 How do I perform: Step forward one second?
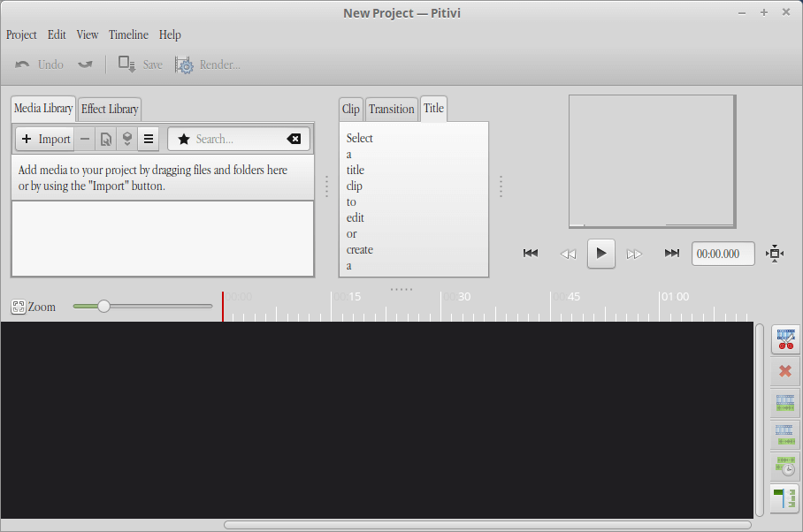click(634, 254)
